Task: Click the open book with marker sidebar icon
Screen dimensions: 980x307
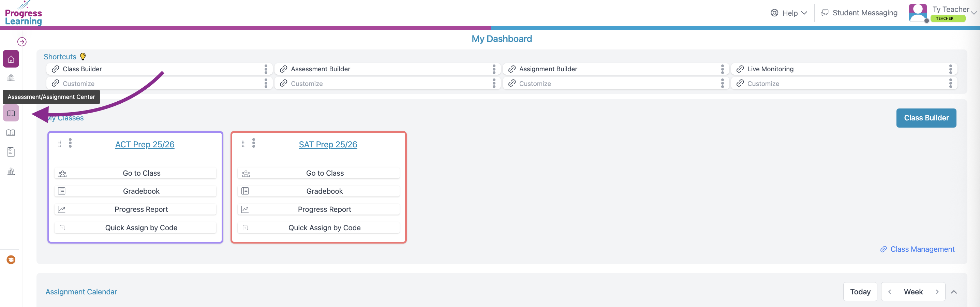Action: pyautogui.click(x=11, y=132)
